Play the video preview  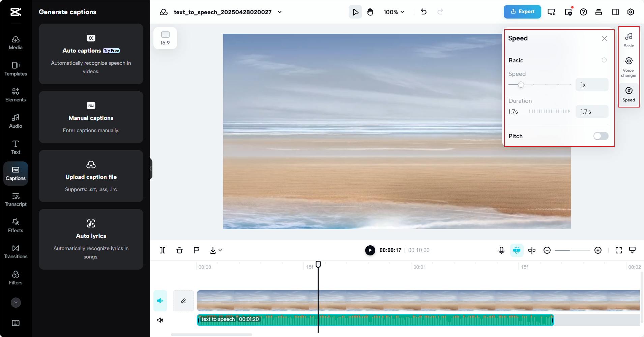(x=370, y=250)
